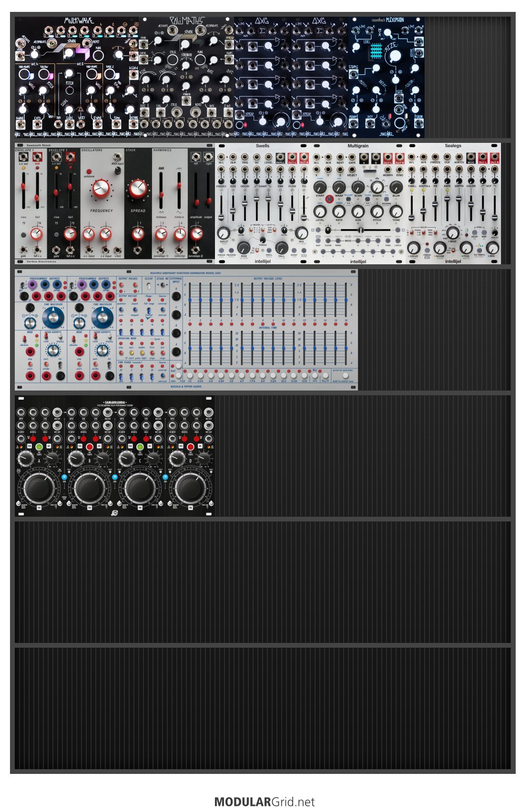Click the MIDI input jack on Sawtooth Stack
The height and width of the screenshot is (812, 530).
(x=117, y=157)
